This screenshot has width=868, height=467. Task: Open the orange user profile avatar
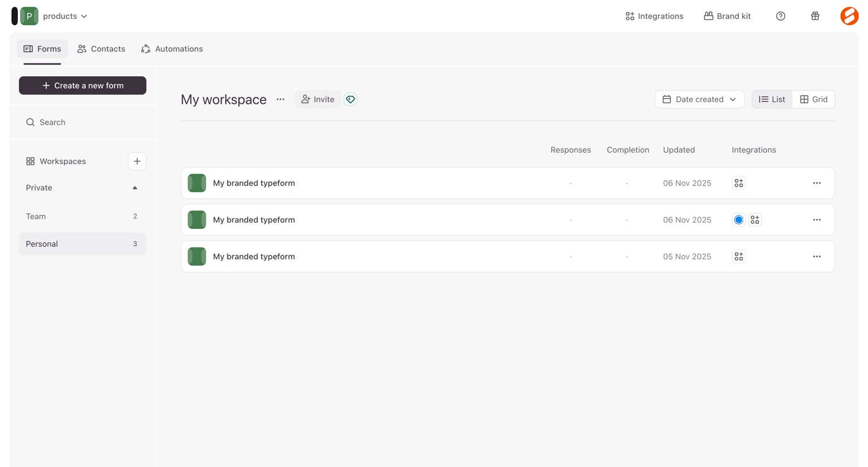[849, 16]
